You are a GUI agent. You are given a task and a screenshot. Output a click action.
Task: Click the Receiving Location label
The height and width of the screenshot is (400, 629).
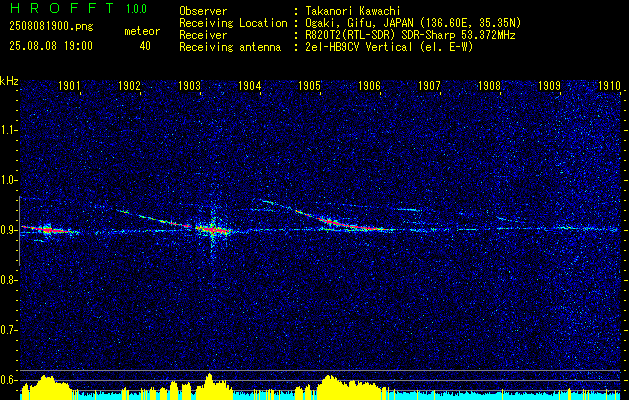[233, 23]
